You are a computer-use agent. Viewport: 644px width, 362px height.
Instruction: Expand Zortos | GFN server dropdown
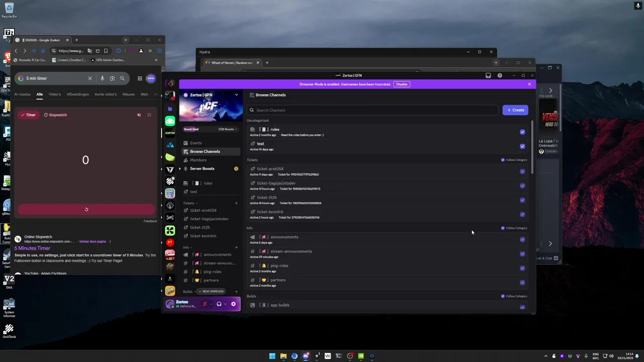point(236,95)
